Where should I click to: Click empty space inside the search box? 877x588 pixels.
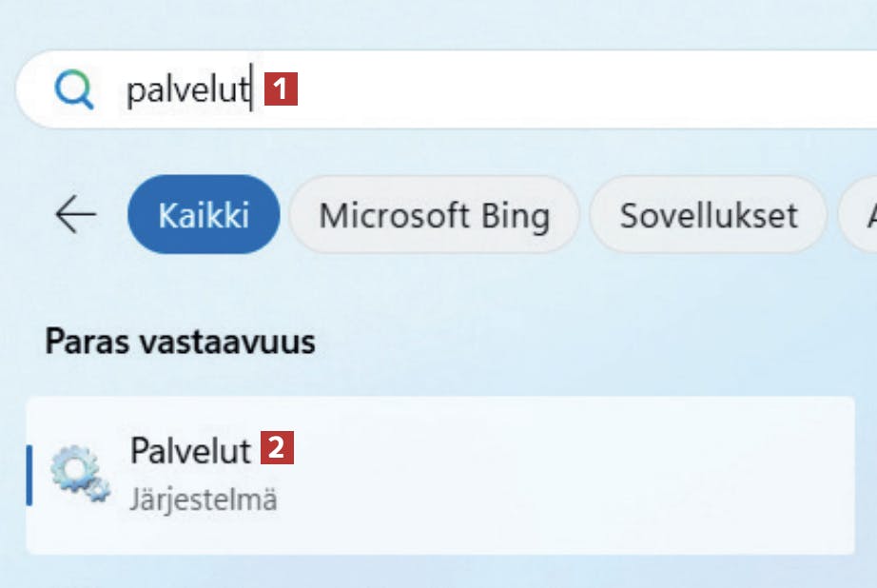click(x=571, y=90)
